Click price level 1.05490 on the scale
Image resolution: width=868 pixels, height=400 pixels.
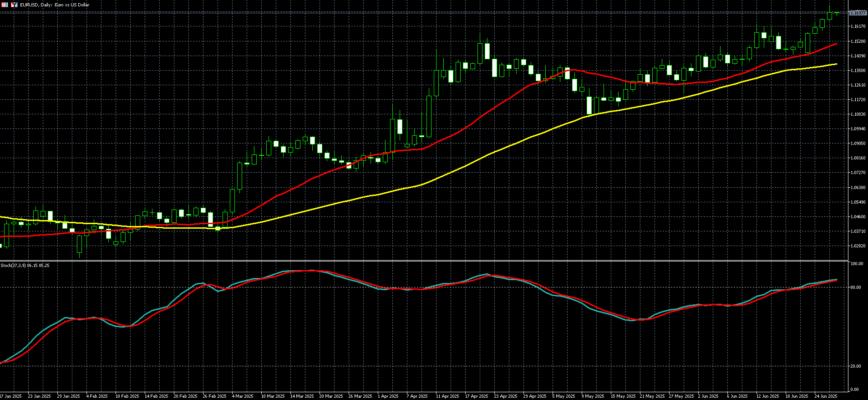[858, 202]
